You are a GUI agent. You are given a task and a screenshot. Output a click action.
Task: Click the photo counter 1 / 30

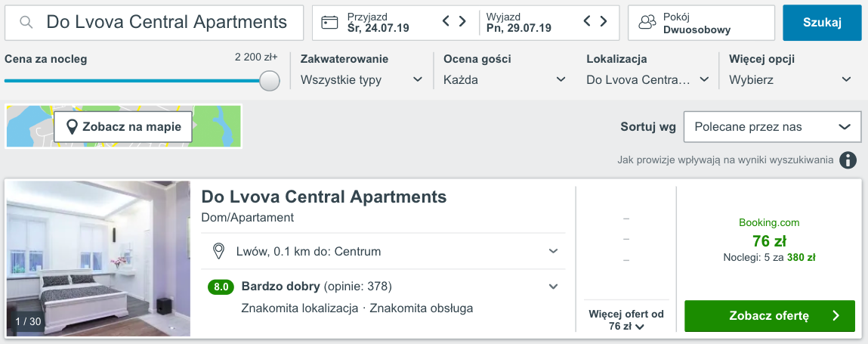click(x=28, y=321)
